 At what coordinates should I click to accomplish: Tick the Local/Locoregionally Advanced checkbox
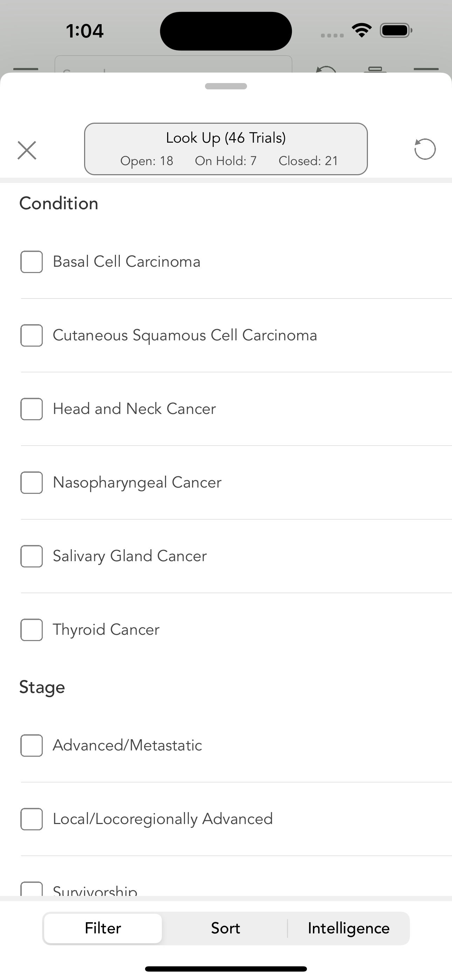click(x=32, y=819)
